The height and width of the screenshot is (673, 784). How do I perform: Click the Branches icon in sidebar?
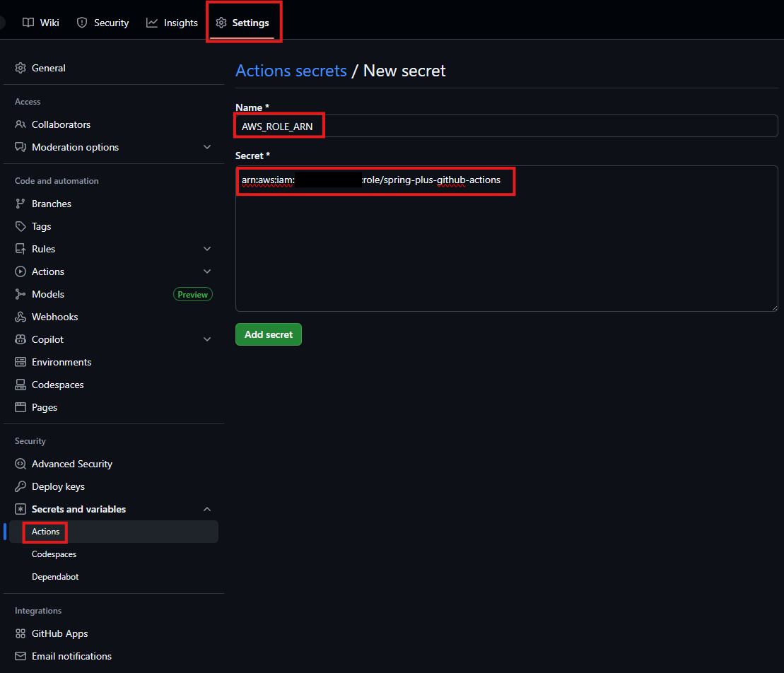pos(21,204)
